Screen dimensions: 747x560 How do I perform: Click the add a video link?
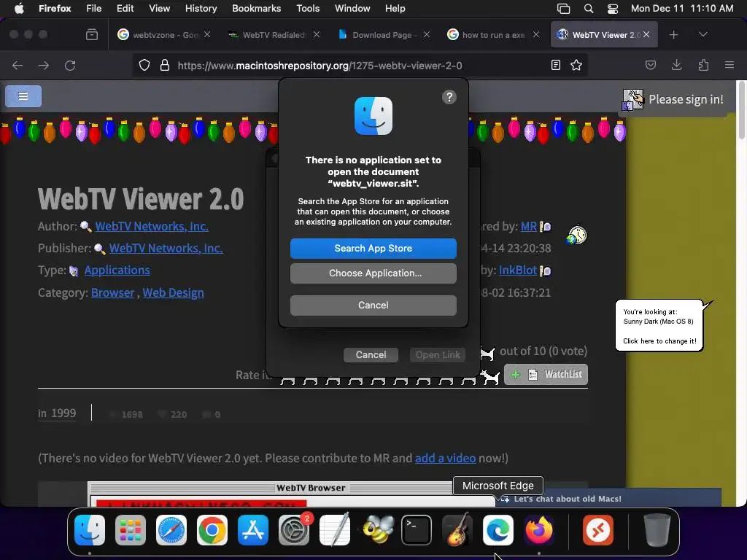pyautogui.click(x=445, y=458)
